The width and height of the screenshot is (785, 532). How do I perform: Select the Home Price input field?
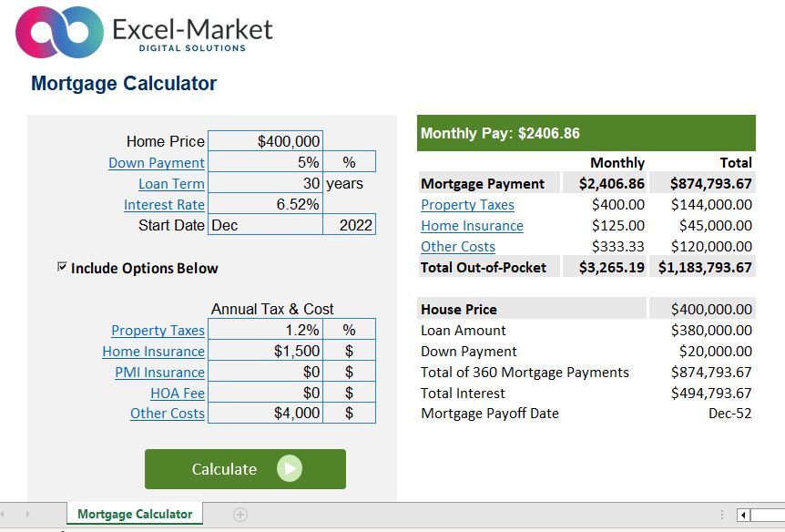pos(265,141)
